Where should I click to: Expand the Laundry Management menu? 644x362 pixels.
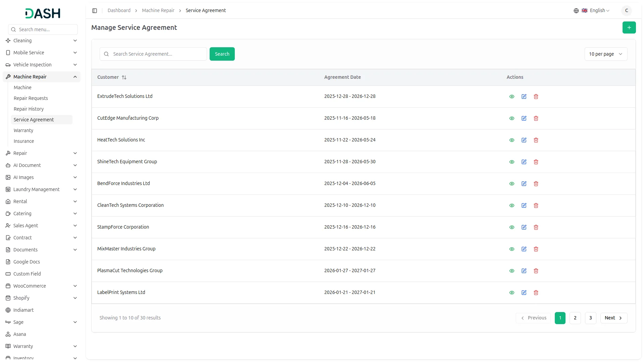point(42,189)
